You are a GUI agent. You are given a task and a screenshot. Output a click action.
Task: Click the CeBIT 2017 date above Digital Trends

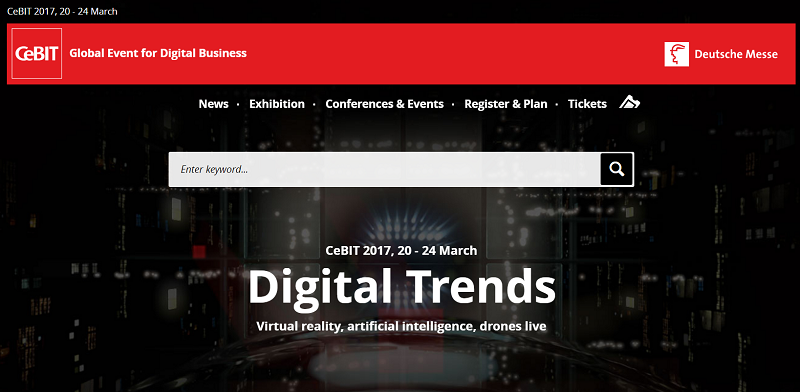pyautogui.click(x=402, y=251)
